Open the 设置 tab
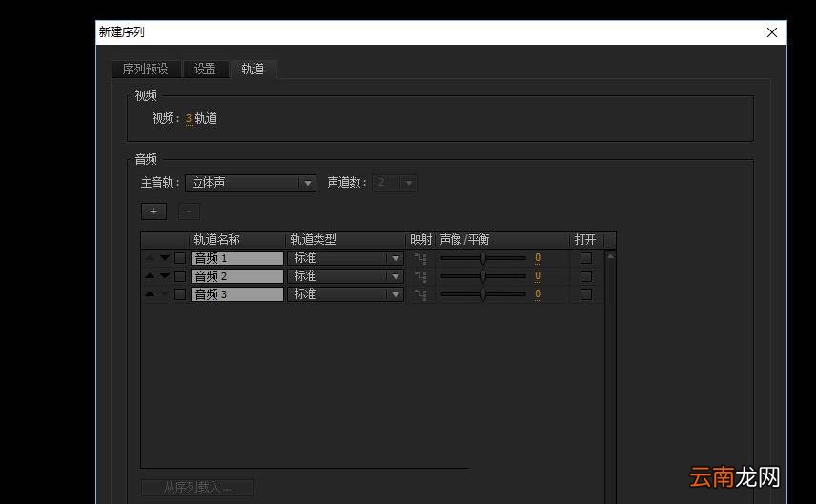This screenshot has width=816, height=504. pyautogui.click(x=206, y=70)
